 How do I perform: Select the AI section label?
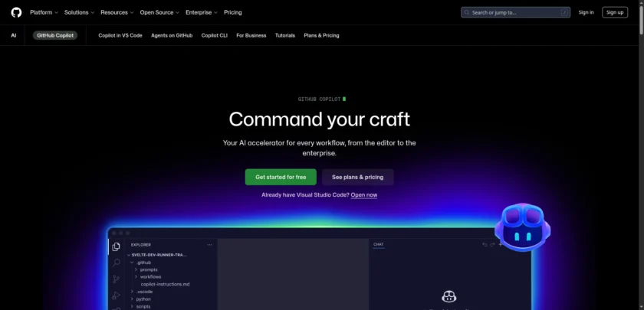click(x=14, y=35)
